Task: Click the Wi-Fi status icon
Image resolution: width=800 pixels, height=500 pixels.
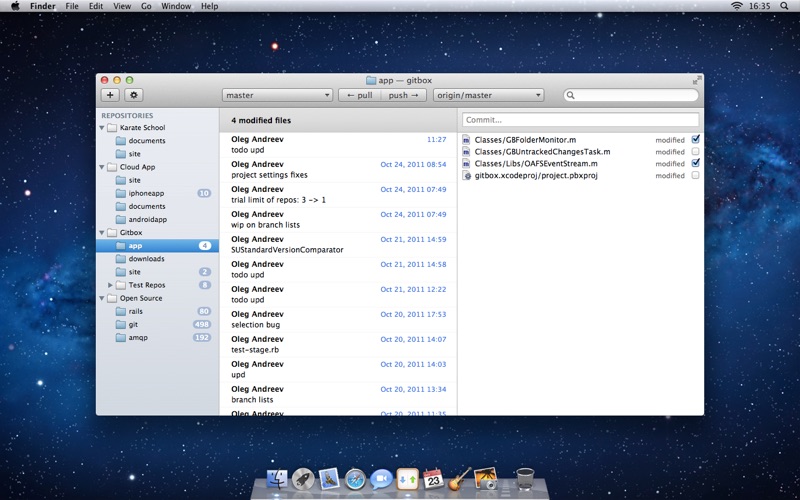Action: [x=736, y=6]
